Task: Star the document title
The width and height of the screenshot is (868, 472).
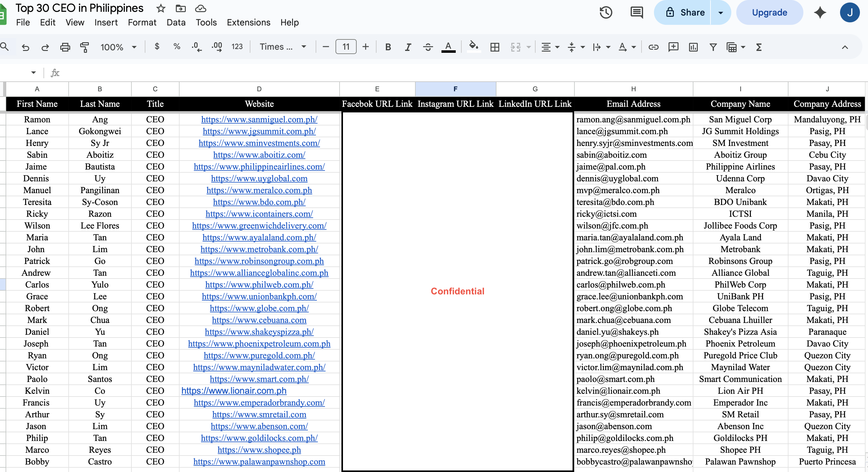Action: click(161, 8)
